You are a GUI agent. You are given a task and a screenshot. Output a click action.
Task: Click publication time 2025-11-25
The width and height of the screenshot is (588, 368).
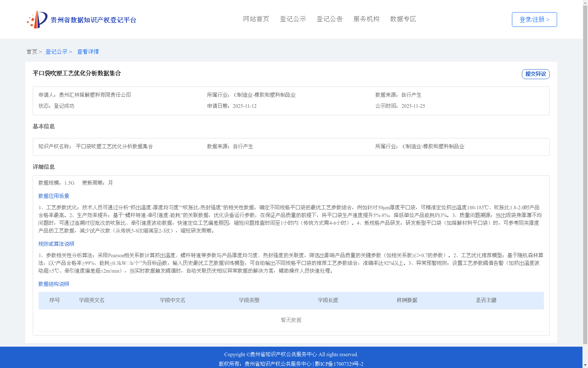[413, 106]
